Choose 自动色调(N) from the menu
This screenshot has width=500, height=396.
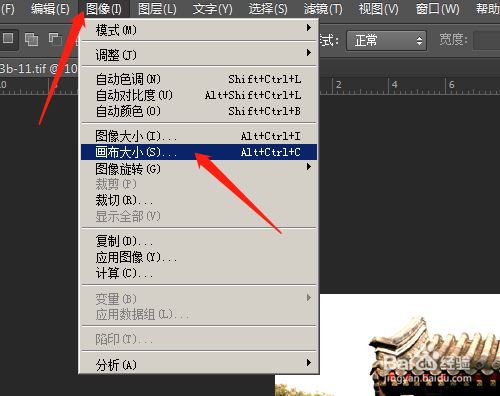(x=199, y=79)
